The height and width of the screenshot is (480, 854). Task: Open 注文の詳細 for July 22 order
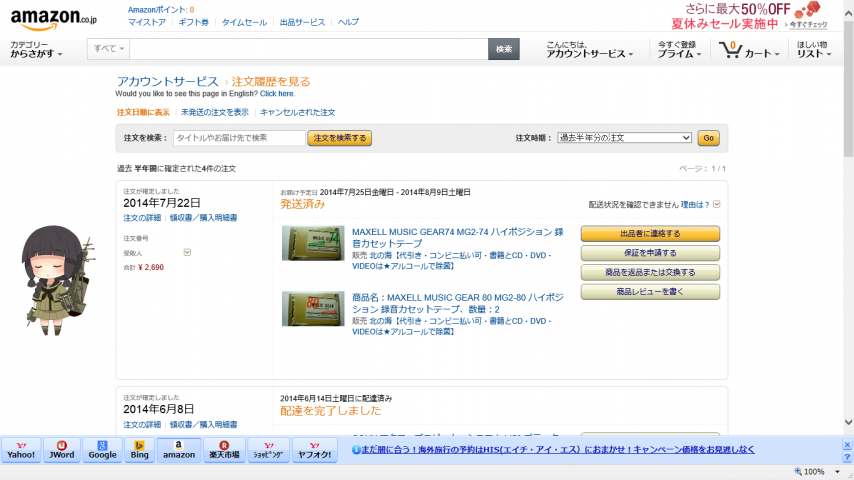(x=142, y=218)
